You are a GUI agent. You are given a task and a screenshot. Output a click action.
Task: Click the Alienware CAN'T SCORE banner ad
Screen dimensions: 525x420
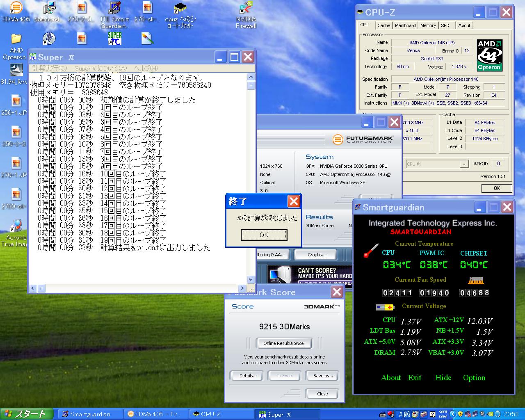click(x=310, y=274)
